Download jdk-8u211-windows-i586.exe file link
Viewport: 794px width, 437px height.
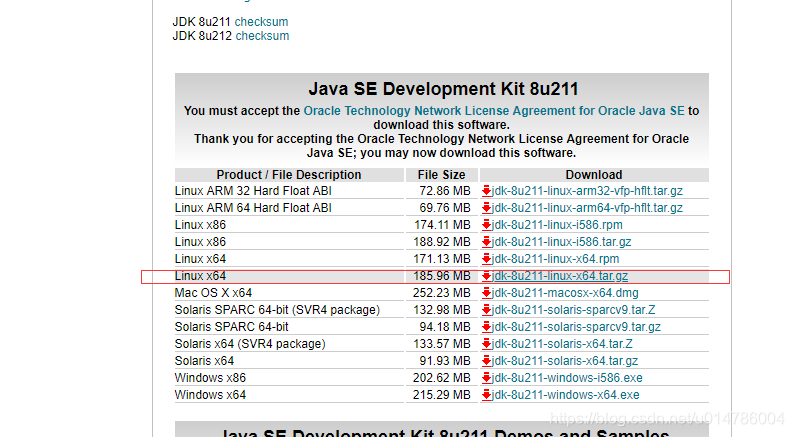coord(567,378)
